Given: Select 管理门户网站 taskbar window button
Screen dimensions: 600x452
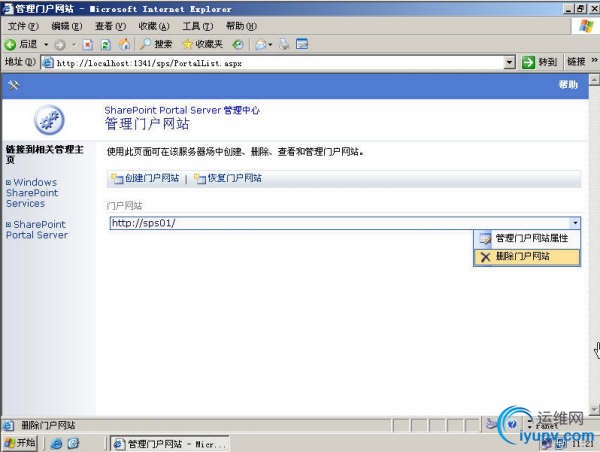Looking at the screenshot, I should point(170,444).
